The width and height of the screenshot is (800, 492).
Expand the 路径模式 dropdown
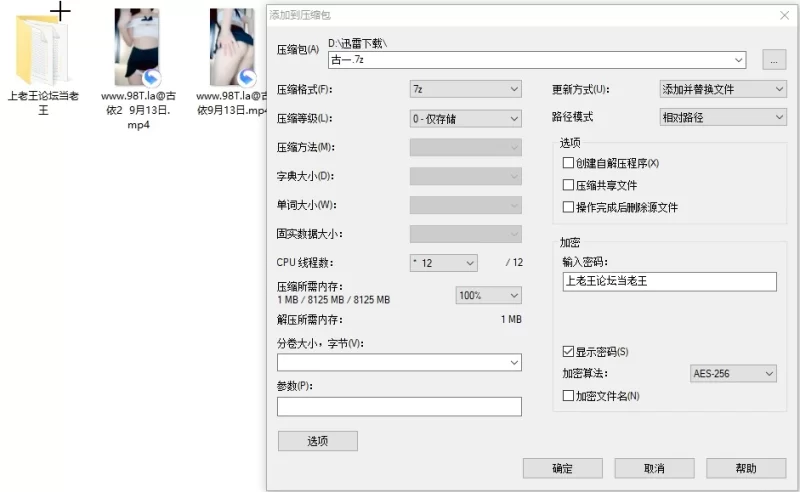(x=723, y=117)
